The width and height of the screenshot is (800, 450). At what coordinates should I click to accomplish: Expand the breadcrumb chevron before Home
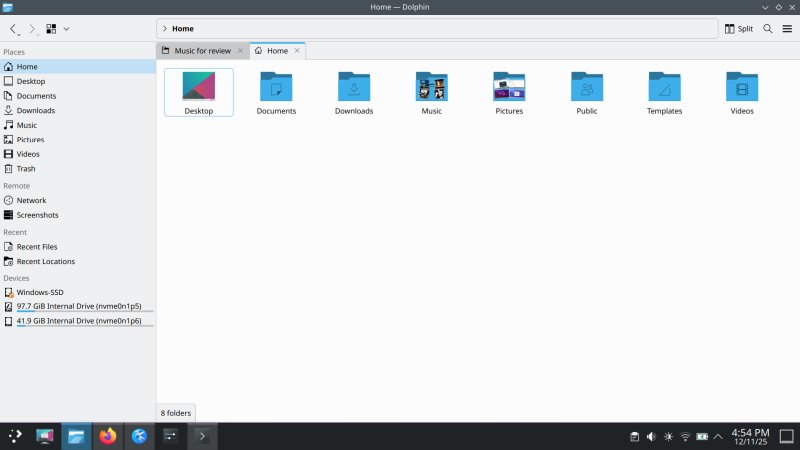pos(164,29)
